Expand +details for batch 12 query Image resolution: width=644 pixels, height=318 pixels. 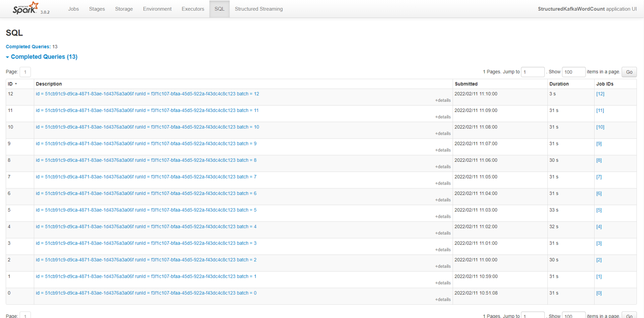point(443,101)
